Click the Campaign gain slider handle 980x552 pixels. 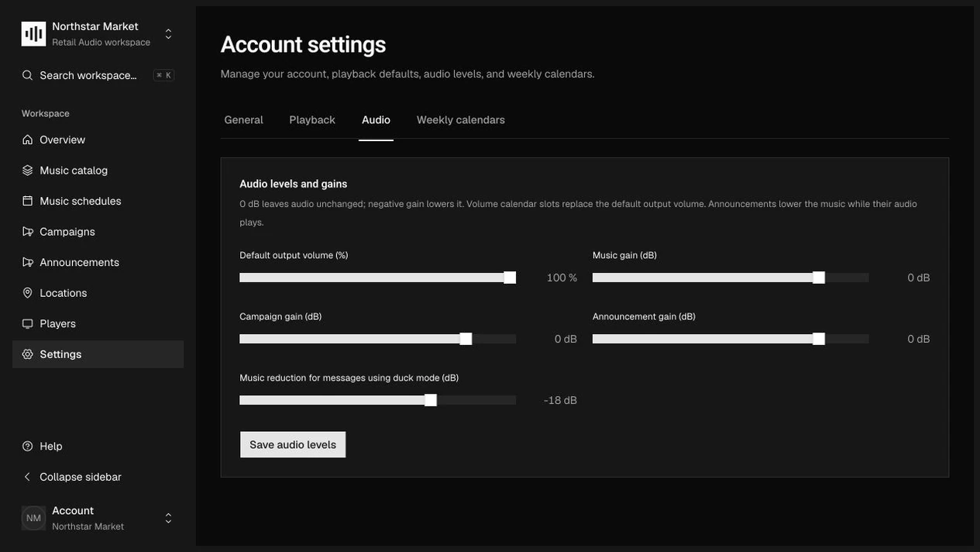coord(466,339)
